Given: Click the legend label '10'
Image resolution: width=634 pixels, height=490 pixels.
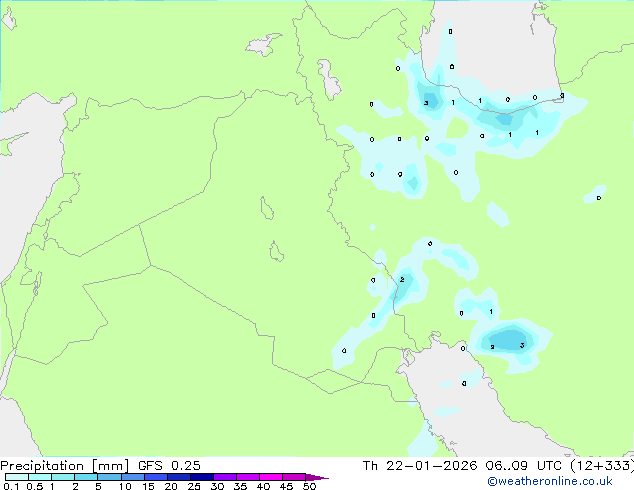Looking at the screenshot, I should (125, 486).
